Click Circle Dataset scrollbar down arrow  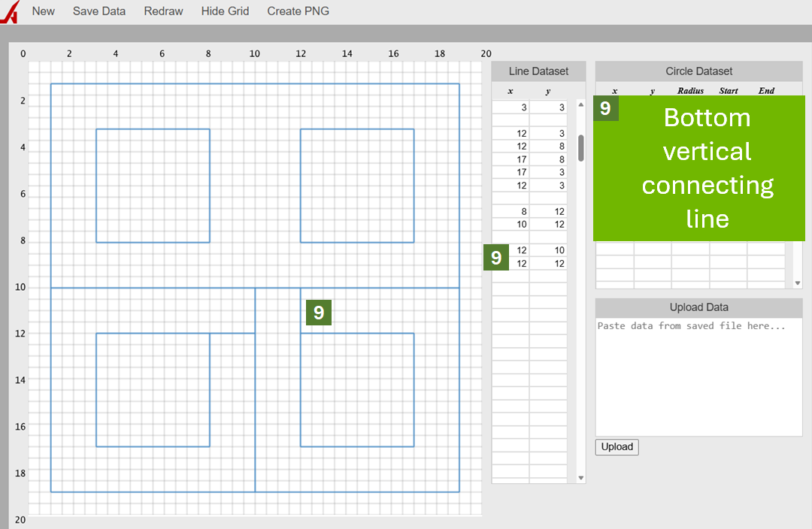pyautogui.click(x=798, y=283)
